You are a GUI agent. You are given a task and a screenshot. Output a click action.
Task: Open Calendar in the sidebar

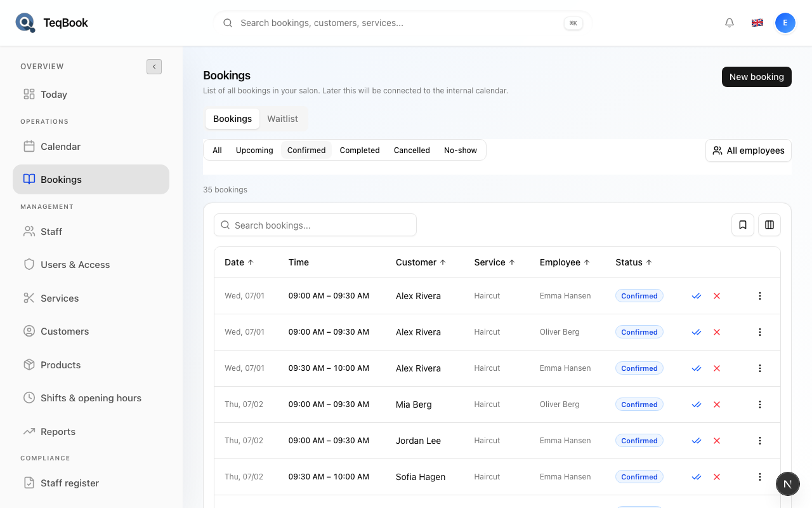coord(91,147)
